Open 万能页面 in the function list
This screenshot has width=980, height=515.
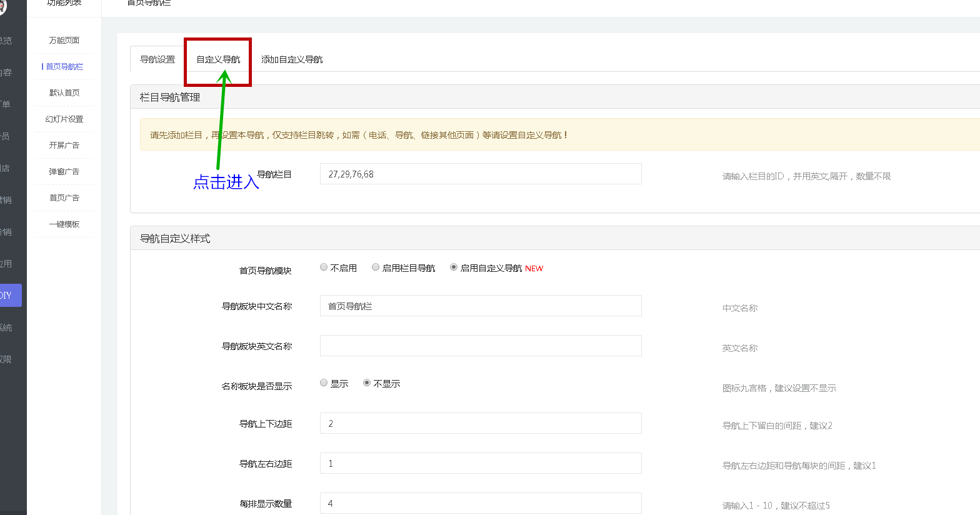[x=64, y=41]
